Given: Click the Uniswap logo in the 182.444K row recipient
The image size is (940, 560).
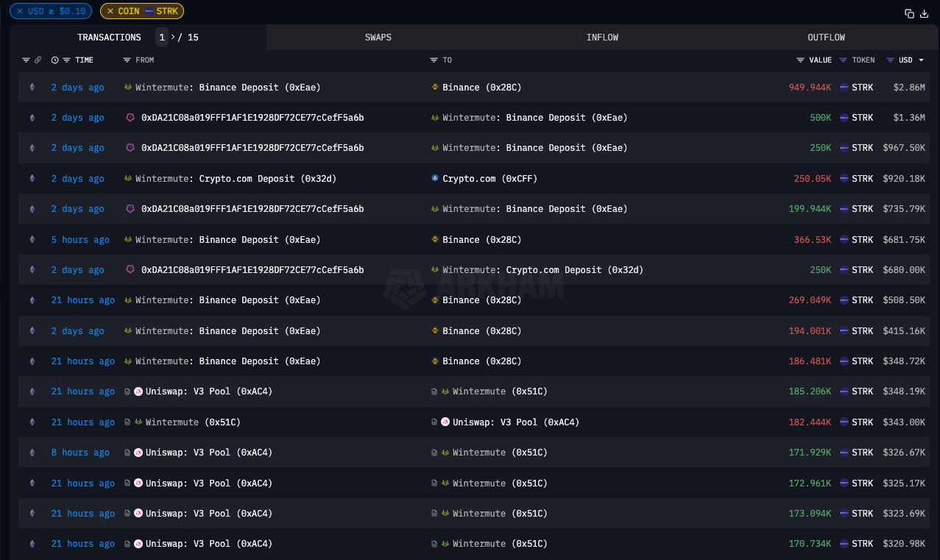Looking at the screenshot, I should [445, 422].
